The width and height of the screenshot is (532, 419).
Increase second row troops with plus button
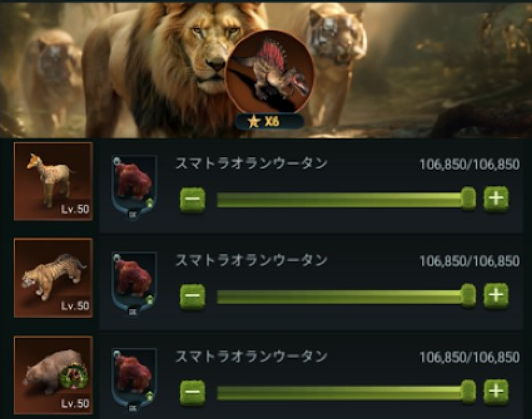(496, 296)
